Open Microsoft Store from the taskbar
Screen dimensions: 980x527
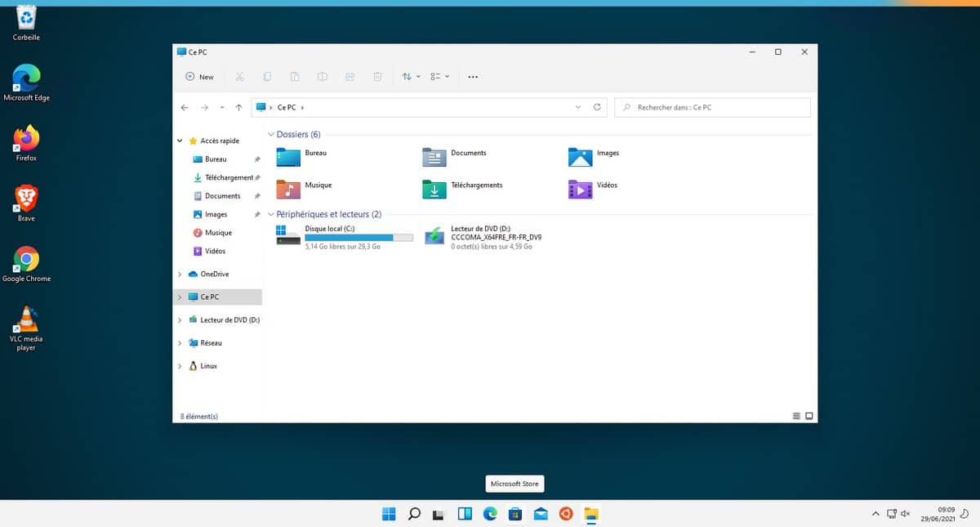514,514
